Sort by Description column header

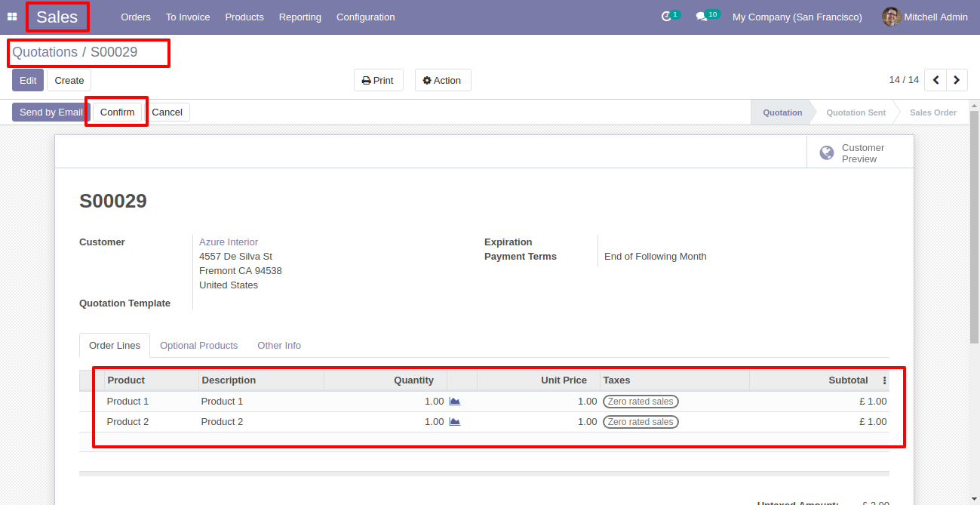click(261, 380)
